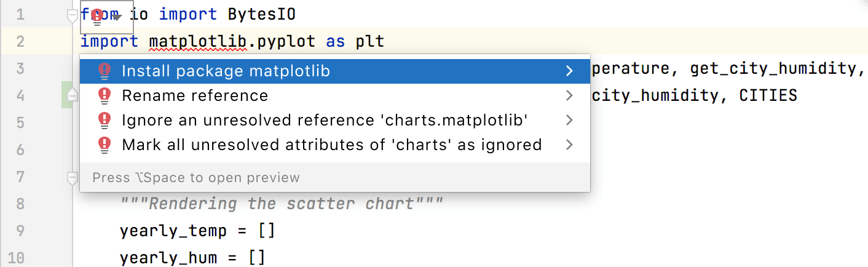Viewport: 868px width, 267px height.
Task: Click the error icon beside Rename reference
Action: [105, 96]
